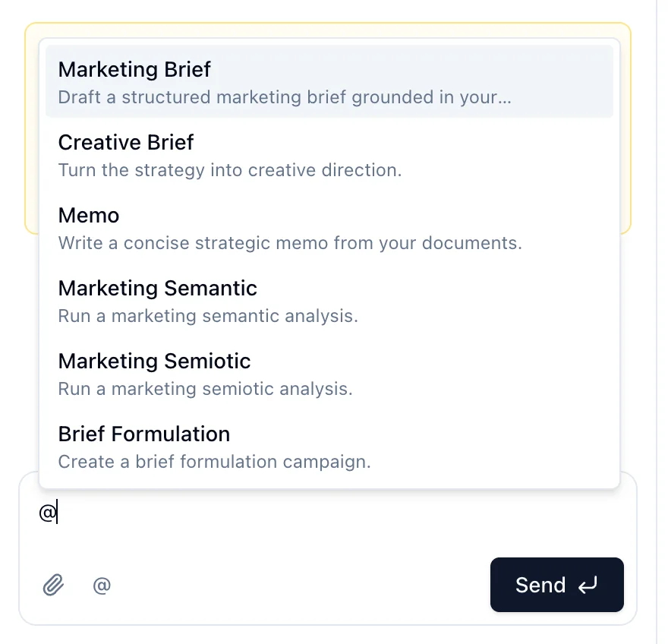668x644 pixels.
Task: Click the paperclip attach file icon
Action: click(x=53, y=585)
